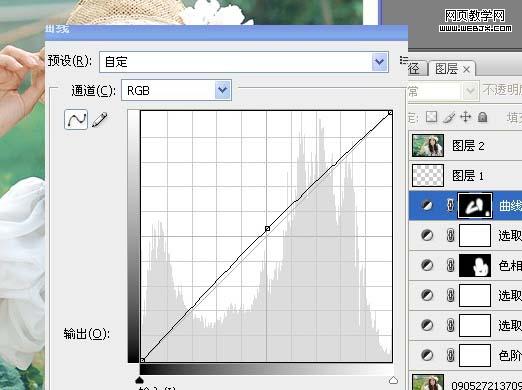Select black mask thumbnail of 色相 layer
The image size is (522, 390).
pyautogui.click(x=475, y=265)
